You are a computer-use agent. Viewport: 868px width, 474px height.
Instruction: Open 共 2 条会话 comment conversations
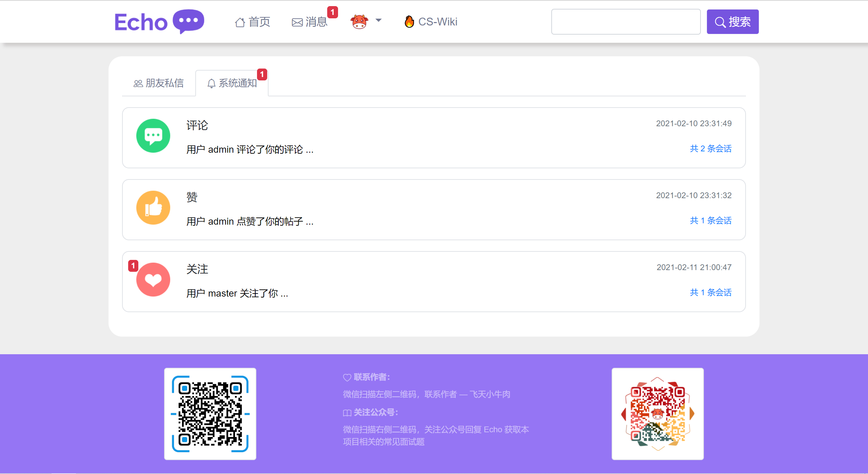tap(711, 149)
